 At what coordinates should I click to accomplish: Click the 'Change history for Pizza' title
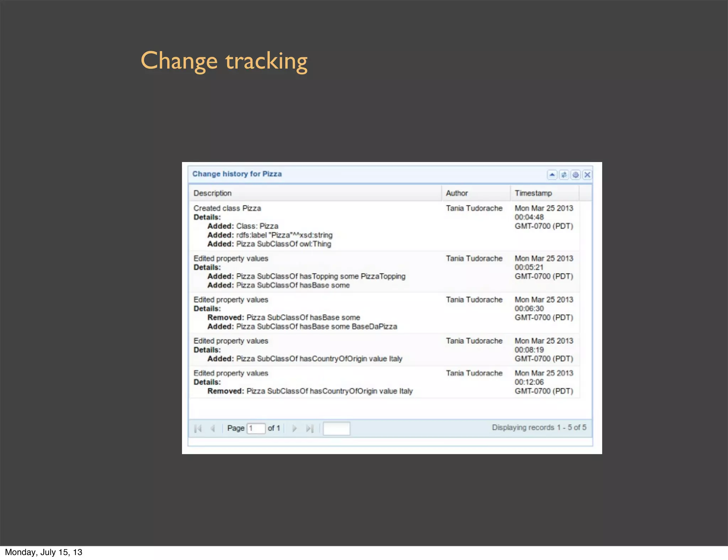pyautogui.click(x=237, y=174)
